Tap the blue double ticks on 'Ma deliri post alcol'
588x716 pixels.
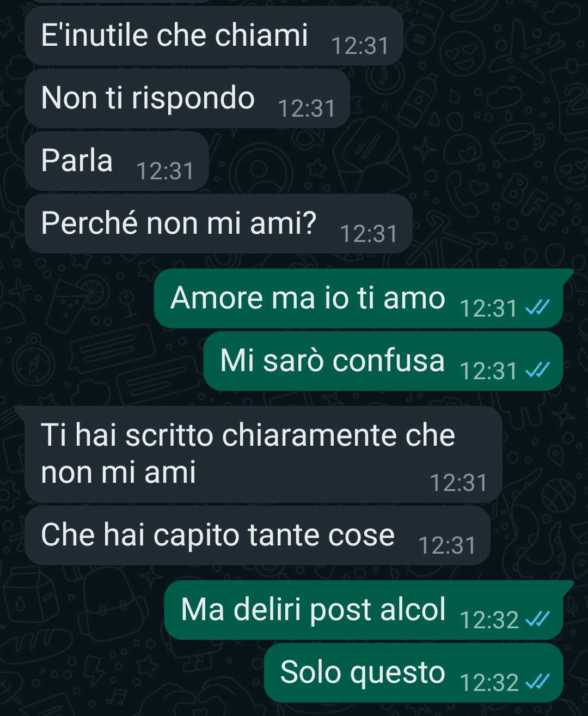click(537, 619)
